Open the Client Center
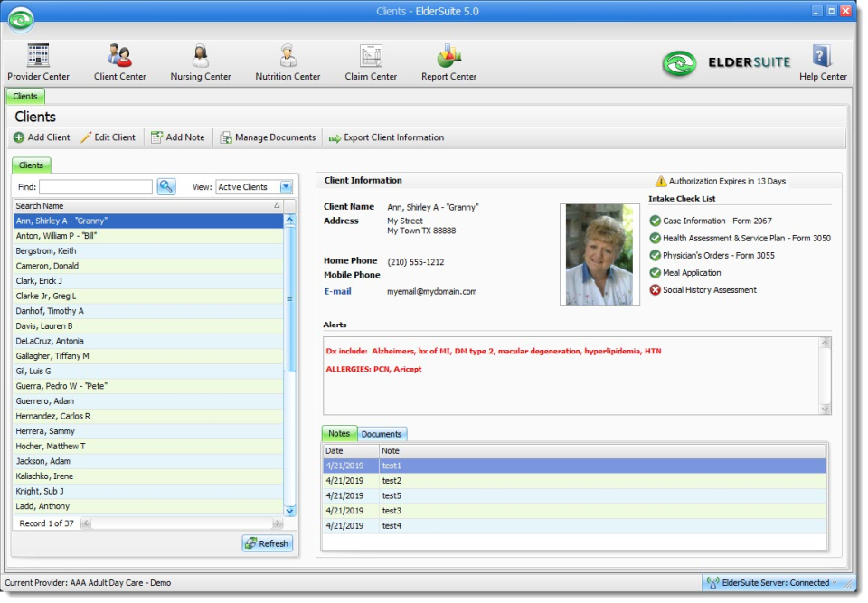Image resolution: width=868 pixels, height=603 pixels. [x=119, y=61]
